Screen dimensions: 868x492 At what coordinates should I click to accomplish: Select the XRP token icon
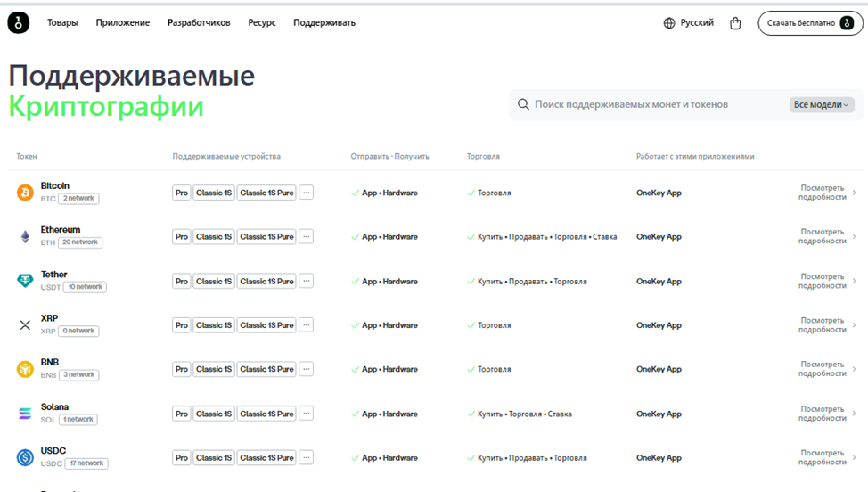click(25, 325)
